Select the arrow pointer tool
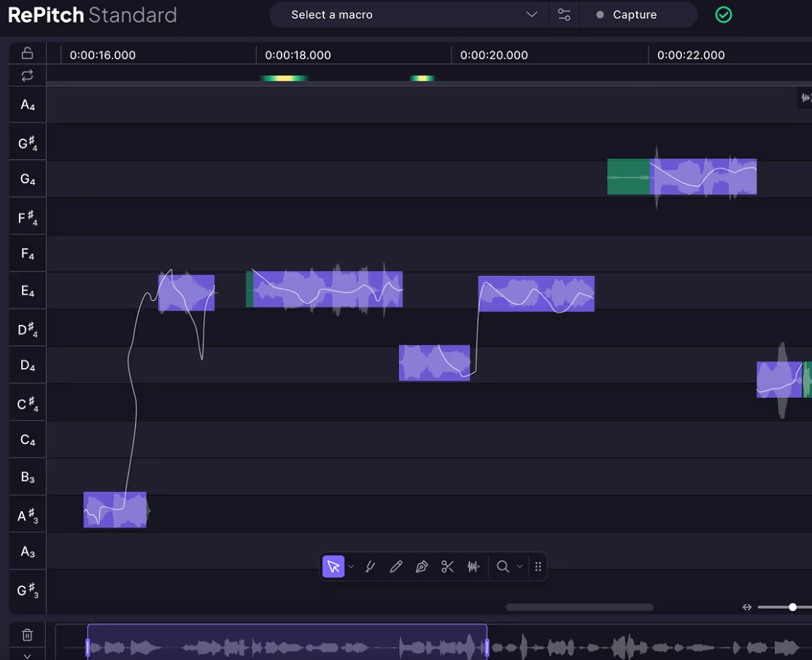The image size is (812, 660). 333,567
